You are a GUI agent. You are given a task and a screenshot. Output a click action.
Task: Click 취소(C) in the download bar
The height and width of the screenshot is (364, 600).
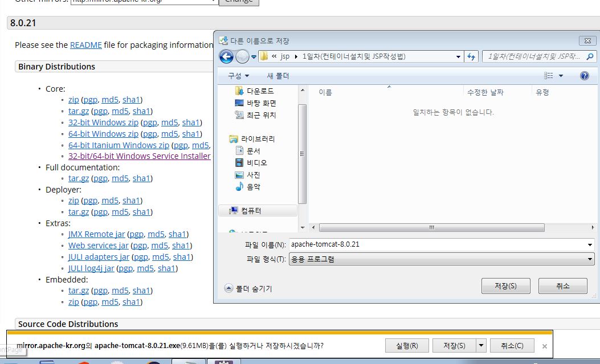(x=512, y=346)
